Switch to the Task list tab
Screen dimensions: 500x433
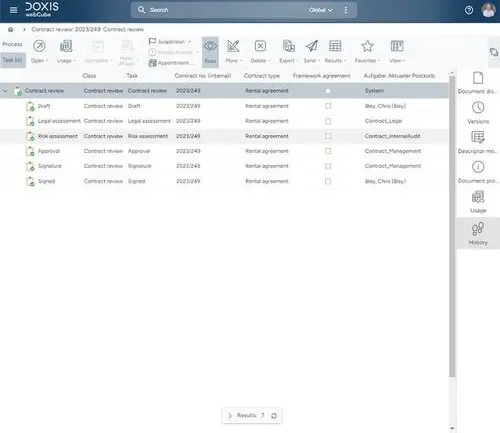coord(13,60)
